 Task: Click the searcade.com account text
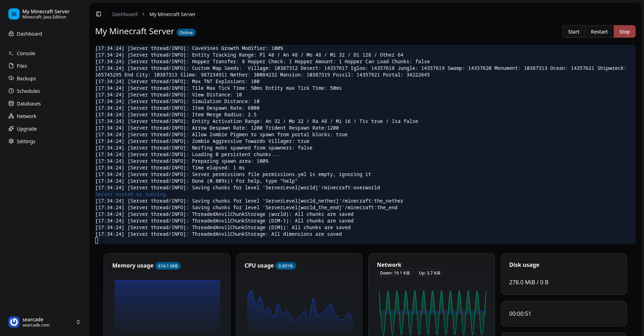36,325
